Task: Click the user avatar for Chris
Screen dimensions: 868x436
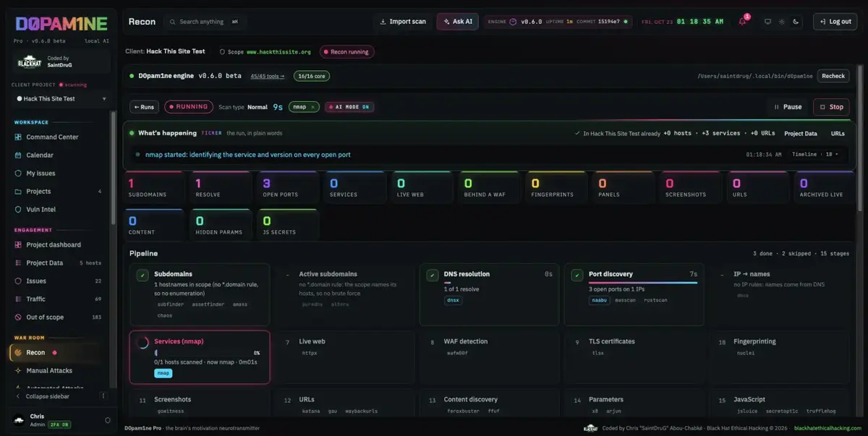Action: [x=19, y=420]
